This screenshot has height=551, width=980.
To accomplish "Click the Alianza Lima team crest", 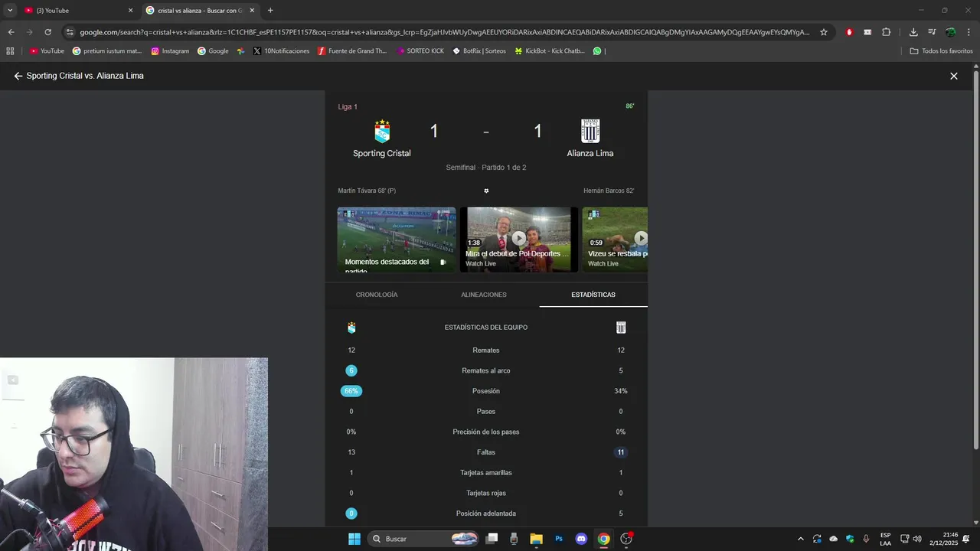I will pos(590,131).
